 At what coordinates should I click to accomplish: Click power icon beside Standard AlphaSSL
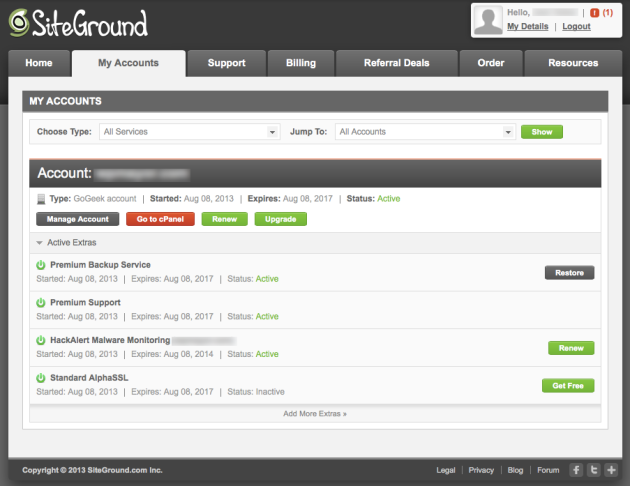[x=41, y=378]
